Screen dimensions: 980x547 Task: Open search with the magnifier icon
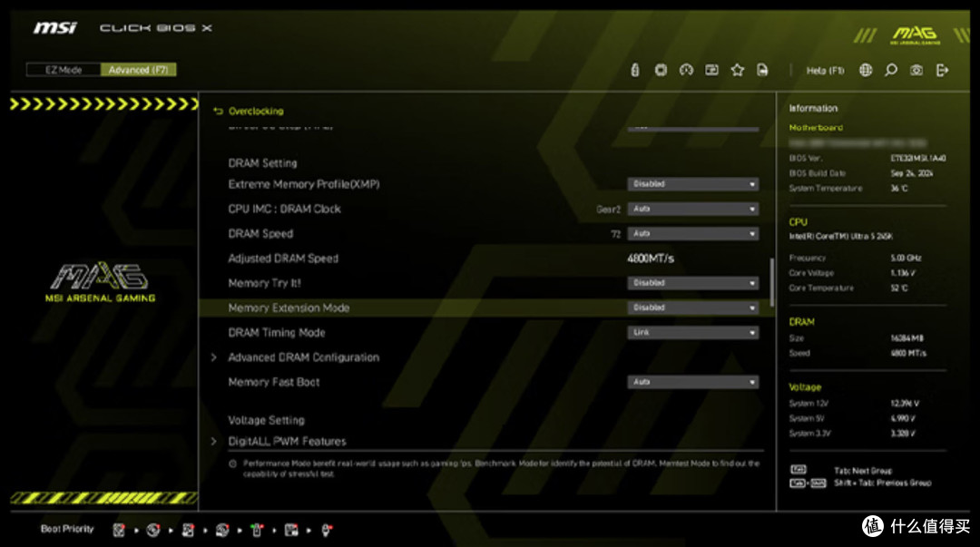[x=891, y=70]
